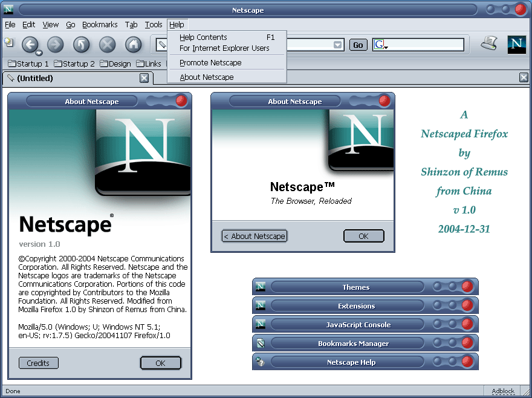
Task: Close the (Untitled) tab
Action: [x=144, y=78]
